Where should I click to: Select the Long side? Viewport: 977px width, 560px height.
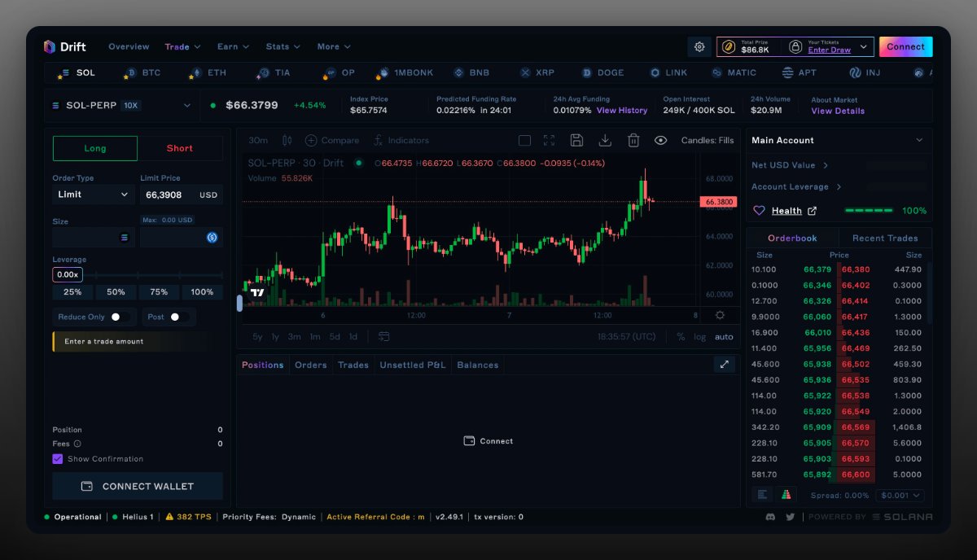(95, 148)
